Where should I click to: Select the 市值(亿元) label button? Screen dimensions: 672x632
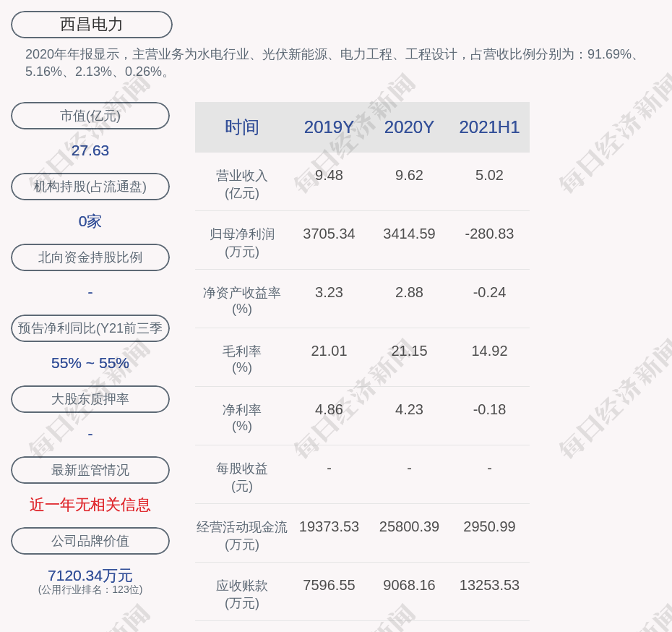90,116
